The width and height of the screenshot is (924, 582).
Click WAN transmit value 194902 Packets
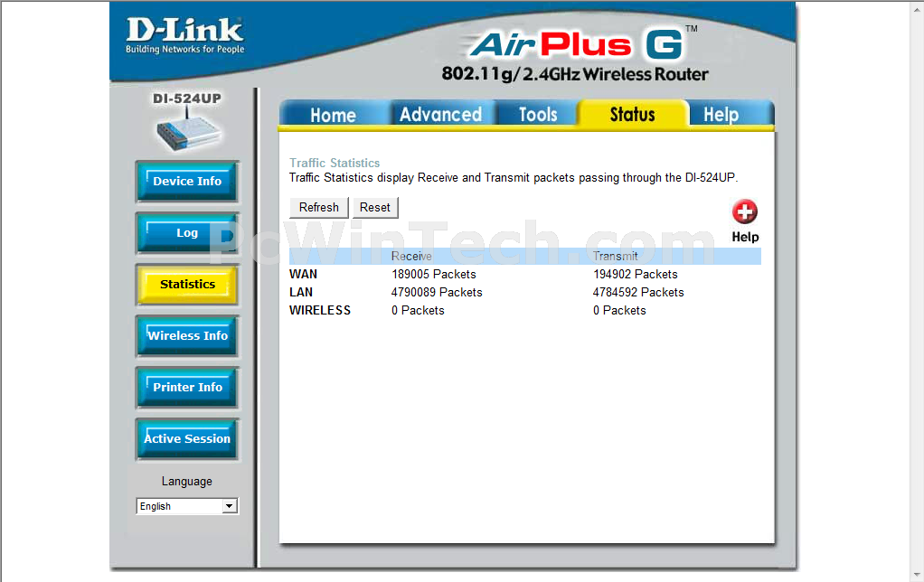point(636,275)
